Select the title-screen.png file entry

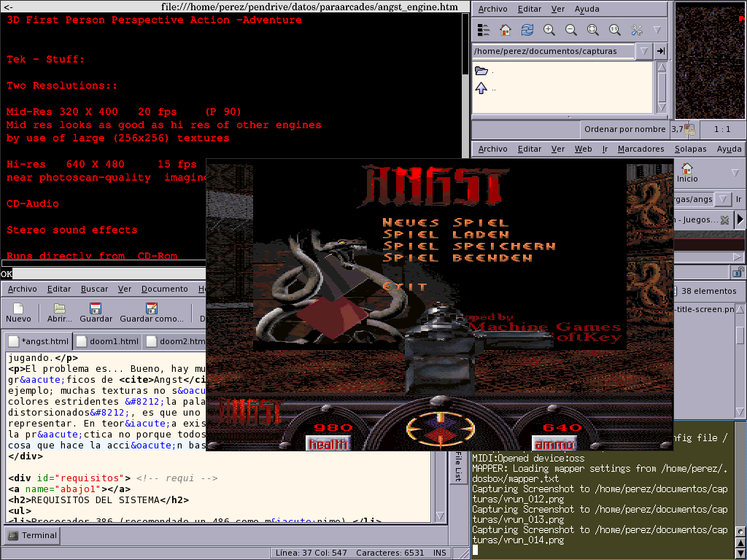(705, 309)
